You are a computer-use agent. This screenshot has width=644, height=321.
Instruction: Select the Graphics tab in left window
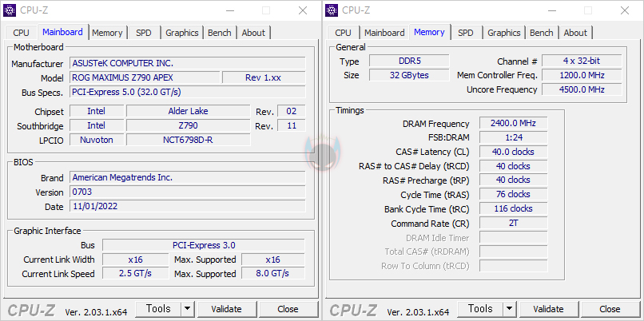(182, 33)
